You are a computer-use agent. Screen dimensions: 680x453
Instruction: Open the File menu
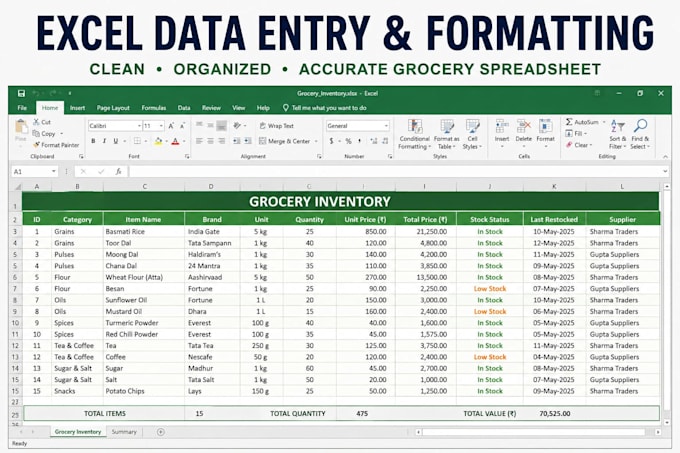coord(22,108)
